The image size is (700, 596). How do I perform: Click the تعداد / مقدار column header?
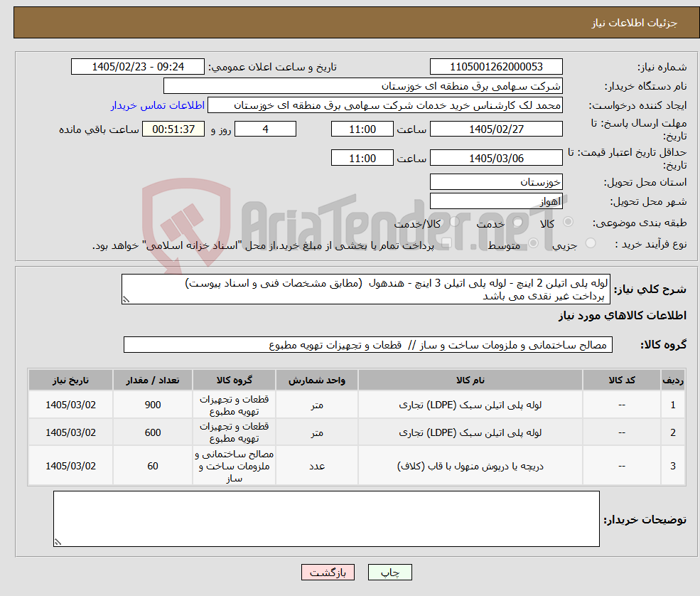coord(152,381)
